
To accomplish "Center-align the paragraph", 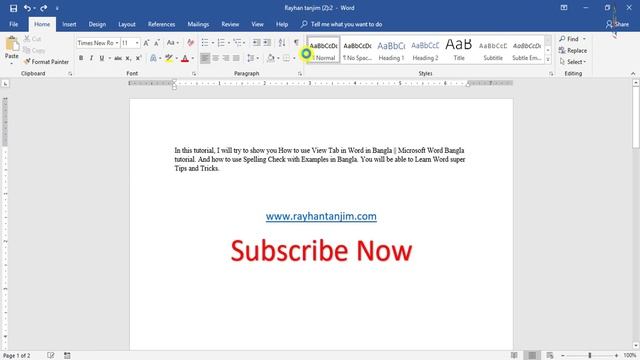I will 215,58.
